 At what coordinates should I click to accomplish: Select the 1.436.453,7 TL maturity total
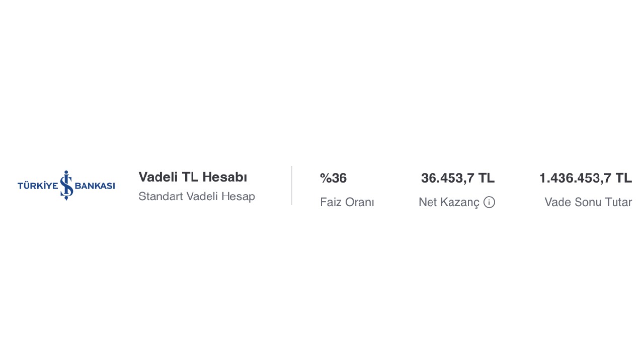coord(585,178)
